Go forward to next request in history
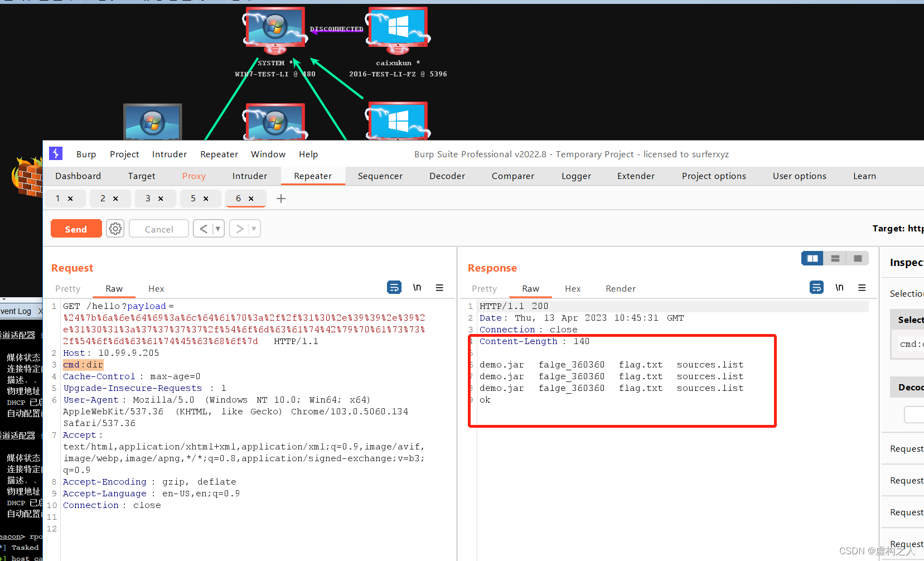 tap(240, 229)
